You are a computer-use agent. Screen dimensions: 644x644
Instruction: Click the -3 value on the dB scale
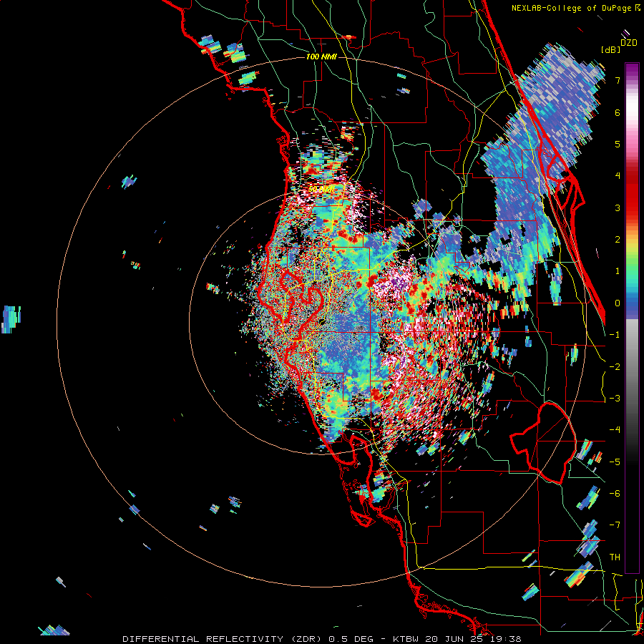[x=615, y=399]
